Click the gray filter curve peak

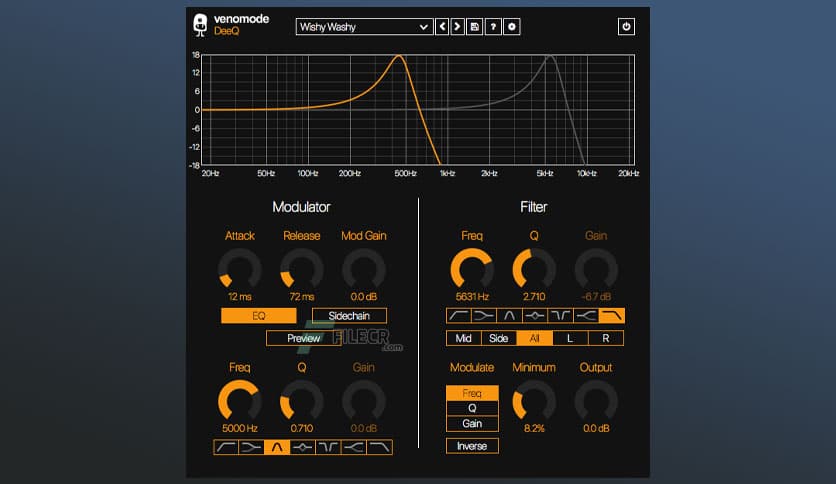click(x=550, y=56)
